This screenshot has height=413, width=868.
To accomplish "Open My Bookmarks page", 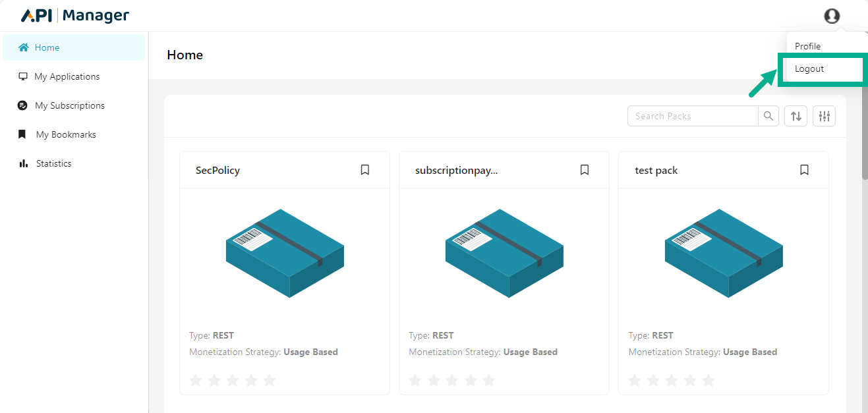I will (x=66, y=134).
